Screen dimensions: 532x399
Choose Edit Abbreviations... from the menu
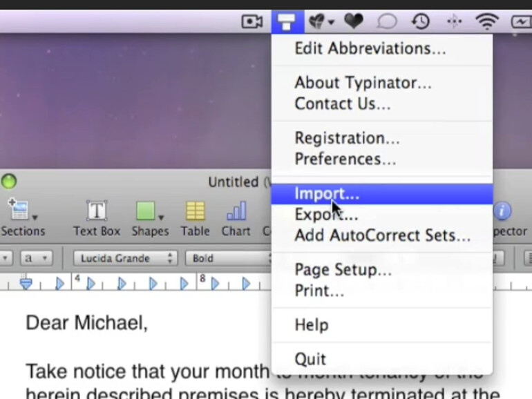[x=382, y=48]
